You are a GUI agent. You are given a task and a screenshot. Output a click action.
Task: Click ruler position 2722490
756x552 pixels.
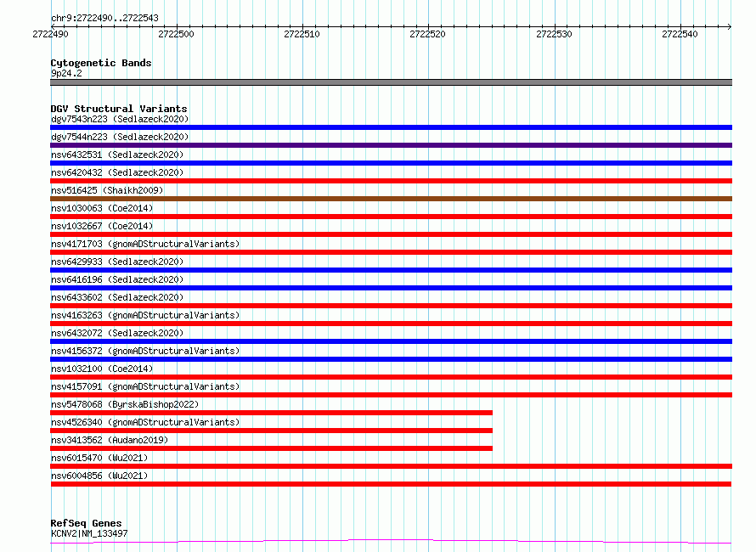click(x=51, y=34)
